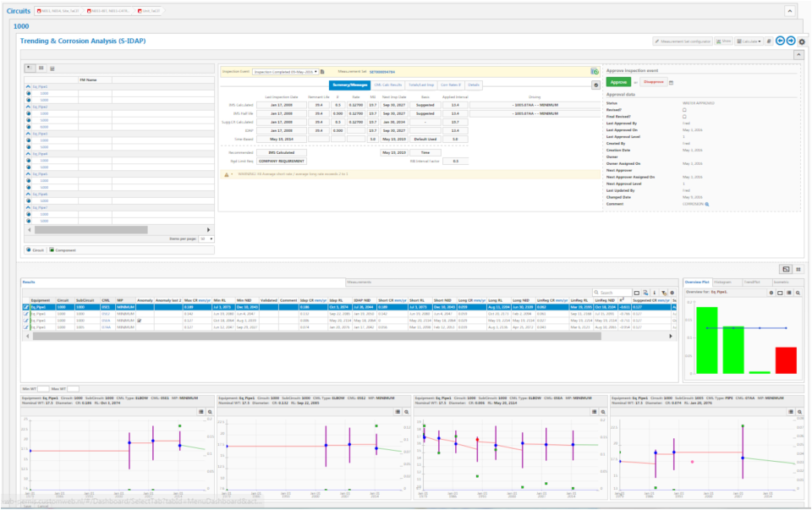The width and height of the screenshot is (812, 510).
Task: Click the copy icon next to the Calculate button
Action: coord(769,41)
